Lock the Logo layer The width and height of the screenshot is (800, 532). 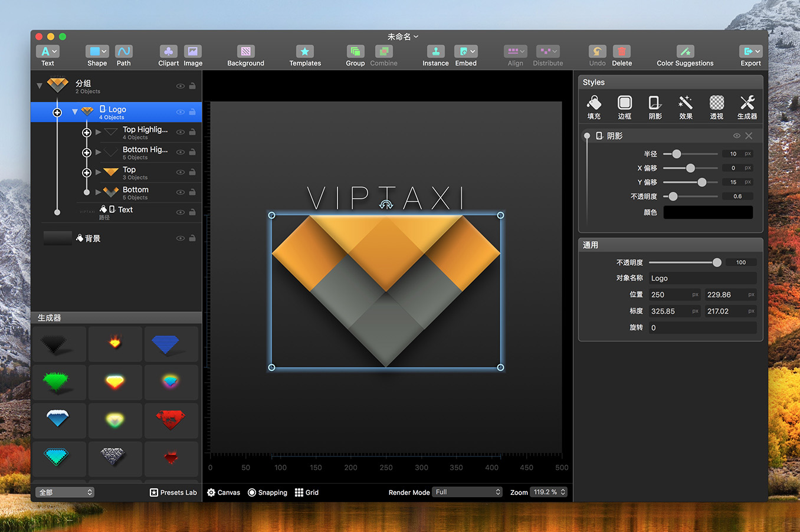[192, 112]
